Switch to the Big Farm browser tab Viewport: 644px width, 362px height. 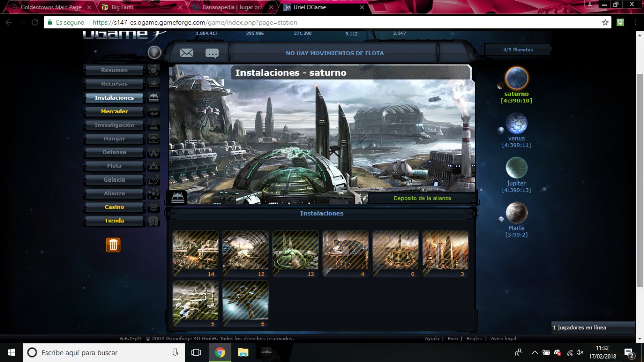click(x=141, y=7)
